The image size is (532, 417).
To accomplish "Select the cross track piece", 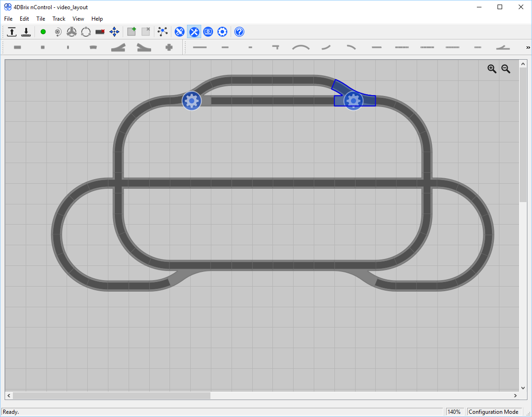I will 169,47.
